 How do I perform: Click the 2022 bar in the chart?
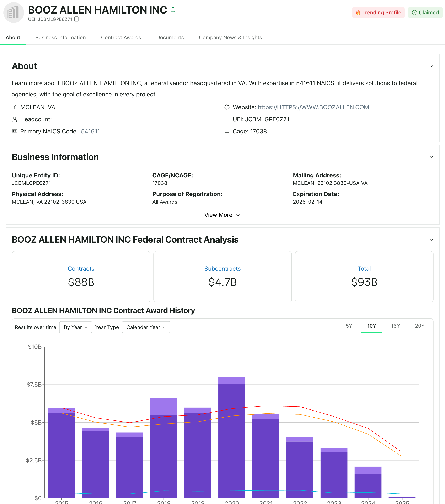tap(300, 467)
